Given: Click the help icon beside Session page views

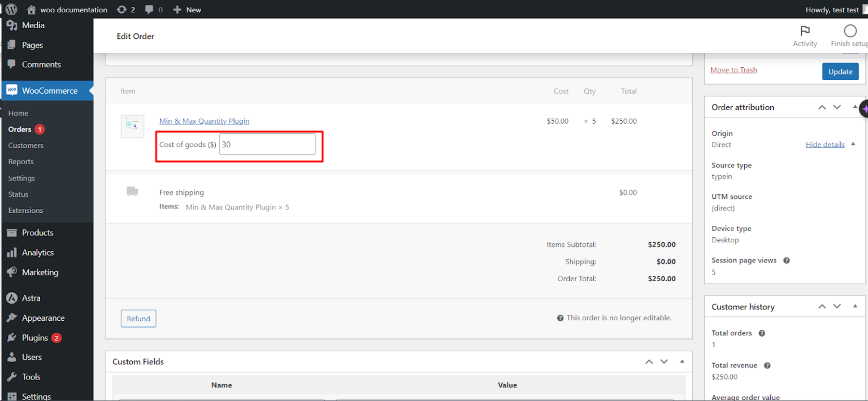Looking at the screenshot, I should (786, 260).
